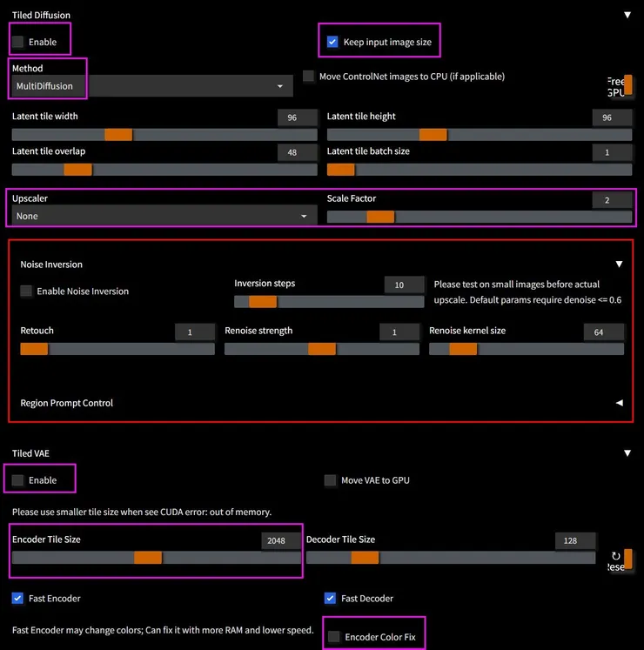Check the Tiled VAE Enable box

coord(18,480)
